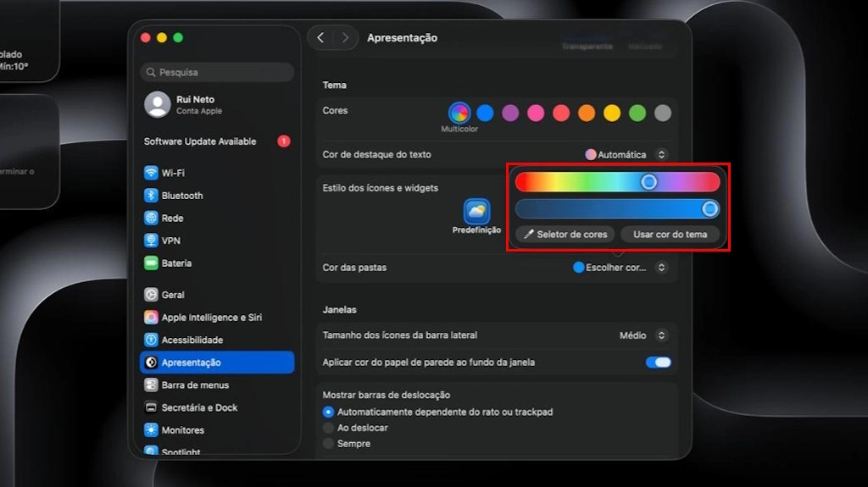Click the Seletor de cores button
This screenshot has height=487, width=868.
click(x=565, y=235)
